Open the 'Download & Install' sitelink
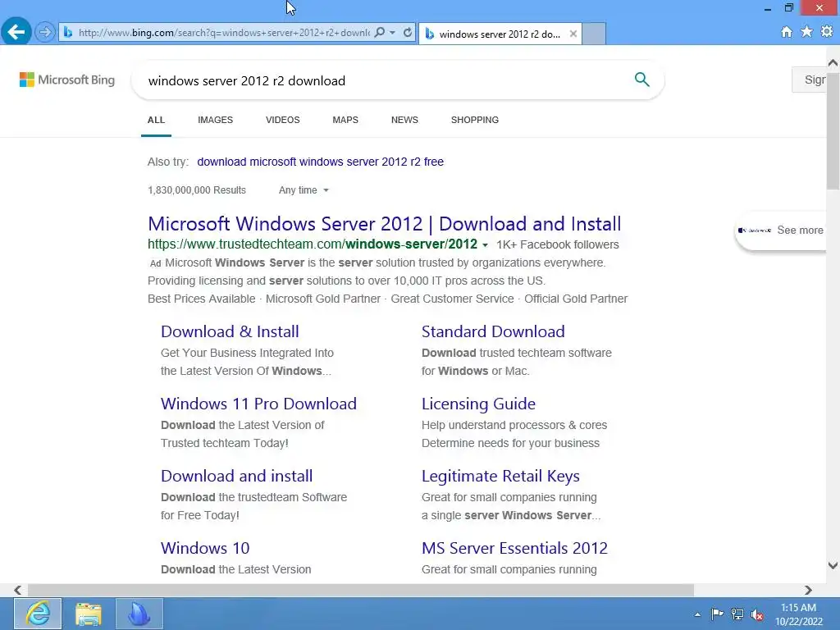 tap(230, 331)
